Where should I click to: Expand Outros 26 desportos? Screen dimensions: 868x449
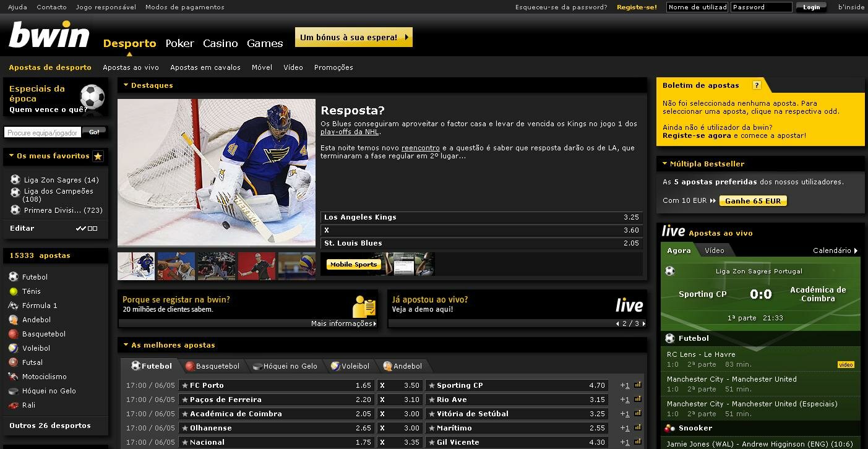tap(50, 425)
